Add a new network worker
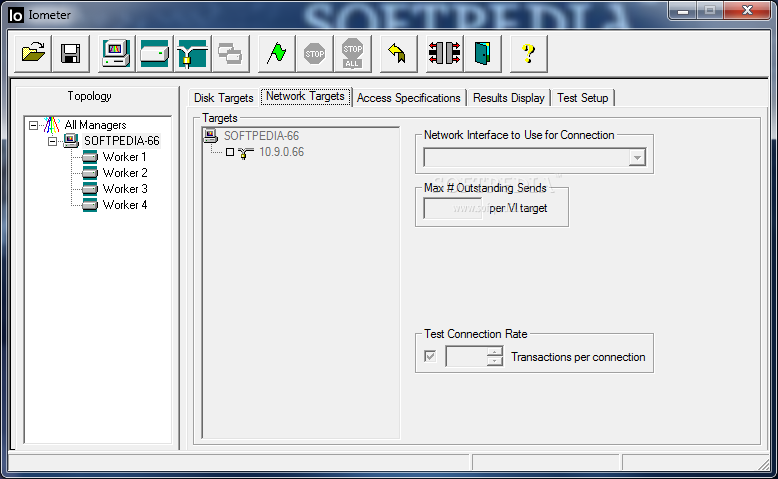This screenshot has height=479, width=778. tap(192, 53)
